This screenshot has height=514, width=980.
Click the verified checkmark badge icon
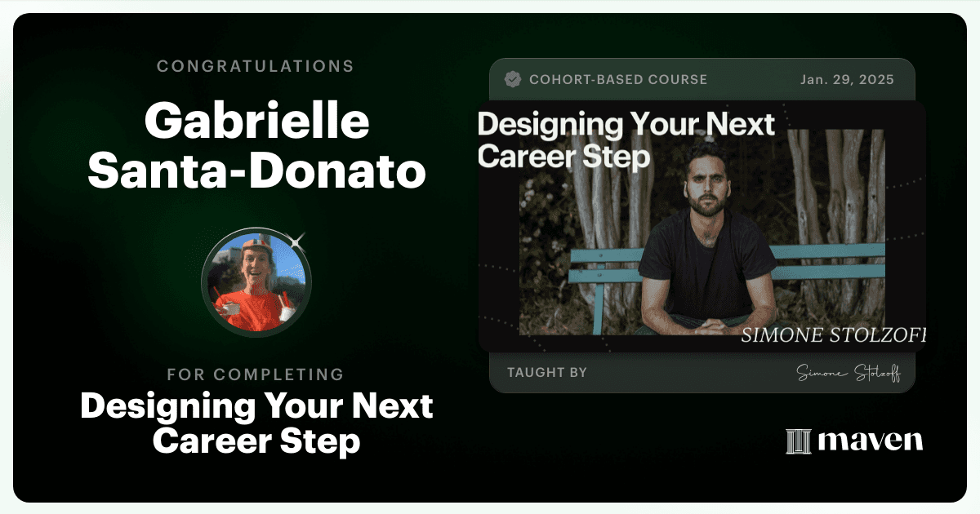click(514, 79)
